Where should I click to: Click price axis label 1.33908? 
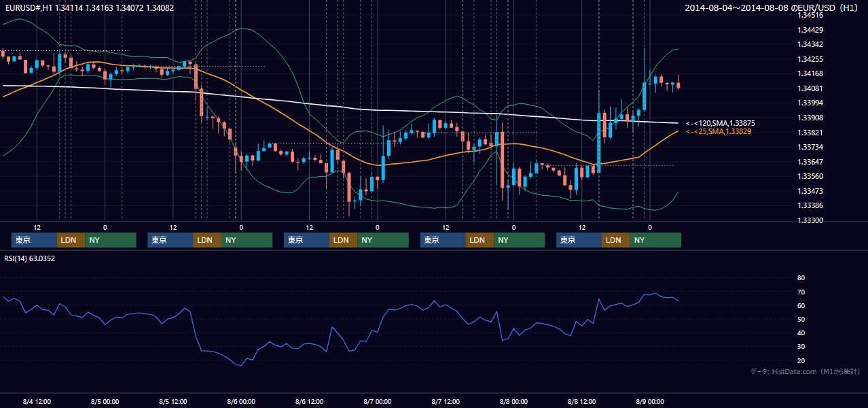pyautogui.click(x=811, y=118)
